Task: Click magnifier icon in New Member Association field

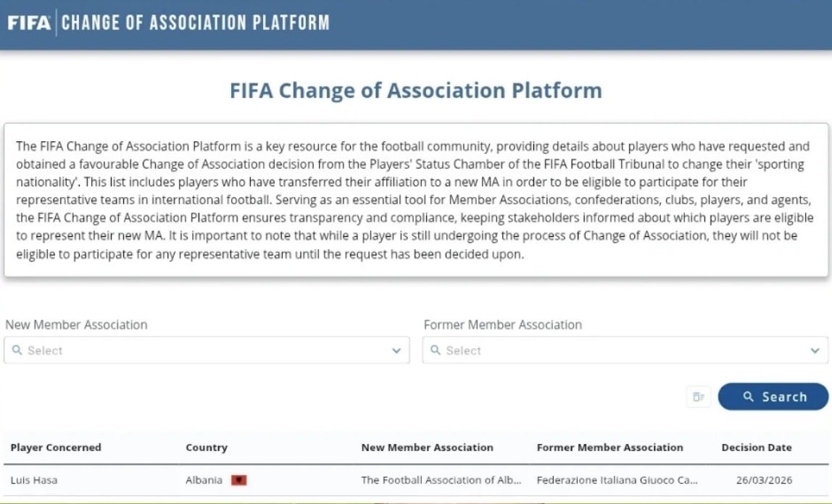Action: pyautogui.click(x=17, y=350)
